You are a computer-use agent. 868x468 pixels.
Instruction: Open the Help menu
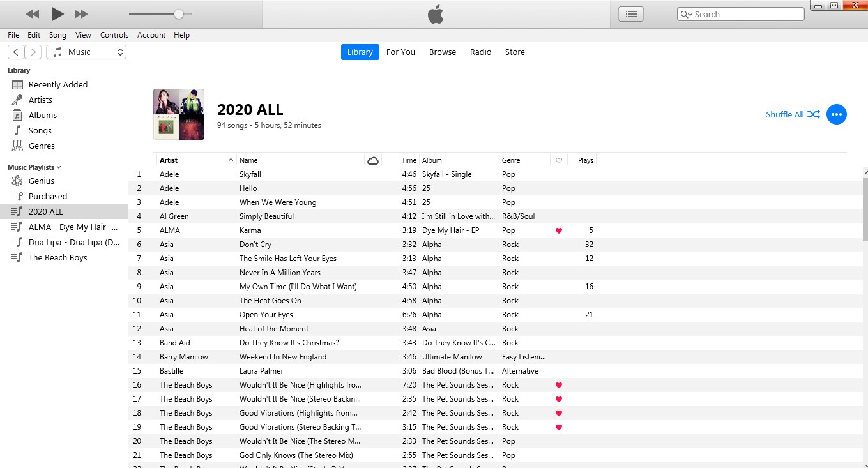(x=182, y=35)
